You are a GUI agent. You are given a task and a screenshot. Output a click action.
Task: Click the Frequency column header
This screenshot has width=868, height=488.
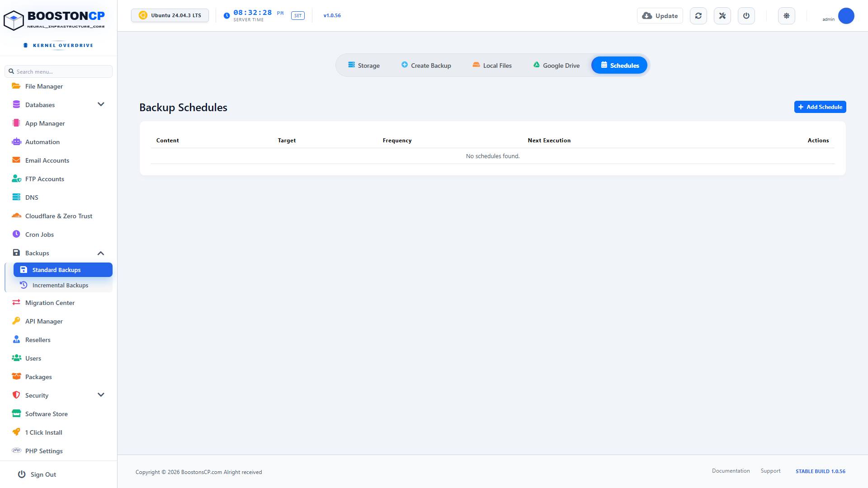tap(397, 141)
